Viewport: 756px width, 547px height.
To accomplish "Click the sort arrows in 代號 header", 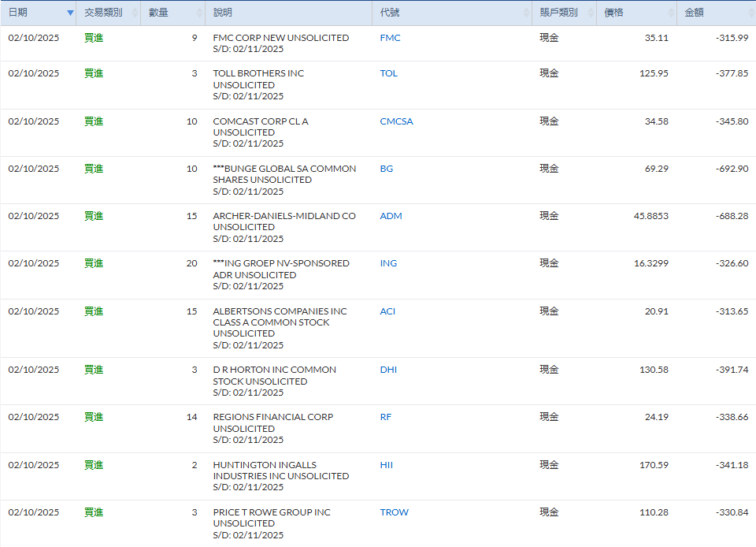I will click(x=526, y=13).
